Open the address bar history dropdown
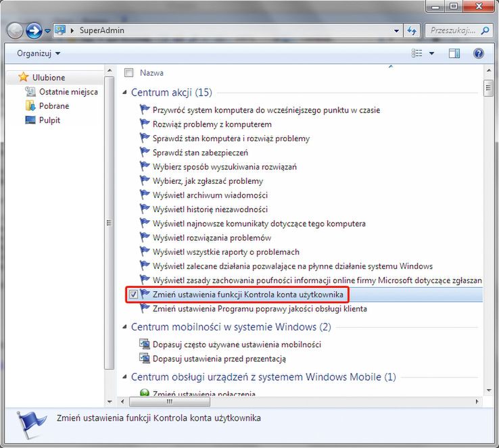This screenshot has width=499, height=448. 396,31
